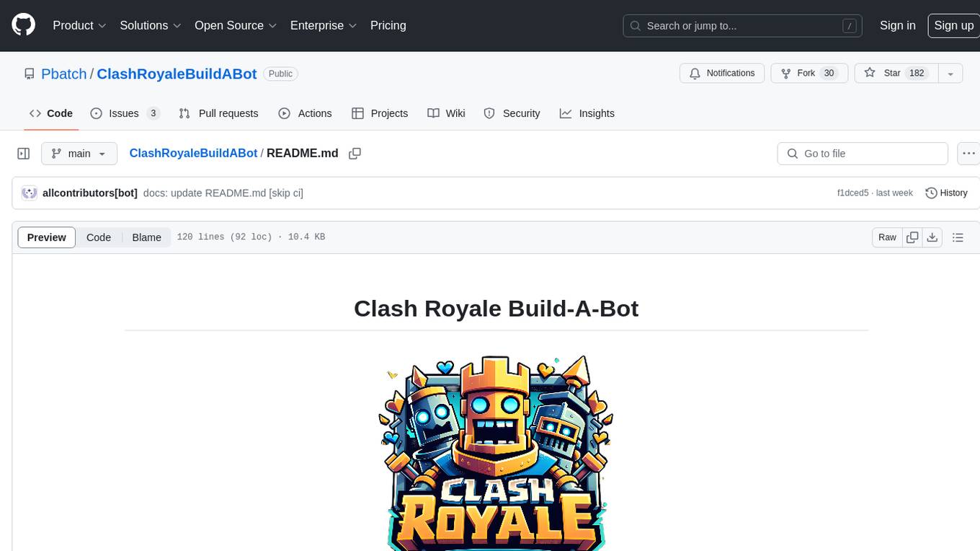Open the star lists dropdown arrow
The image size is (980, 551).
click(x=950, y=73)
